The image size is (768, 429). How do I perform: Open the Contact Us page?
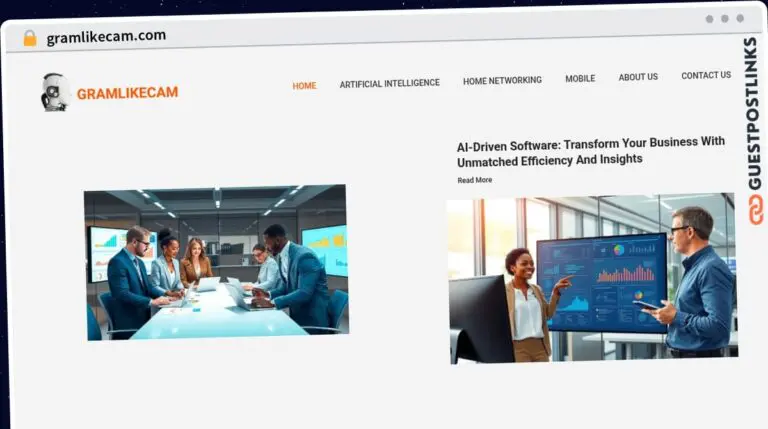[x=706, y=75]
